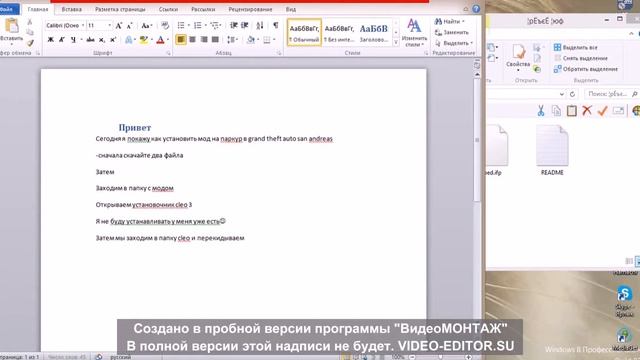This screenshot has height=360, width=640.
Task: Click the subscript icon
Action: [x=102, y=40]
